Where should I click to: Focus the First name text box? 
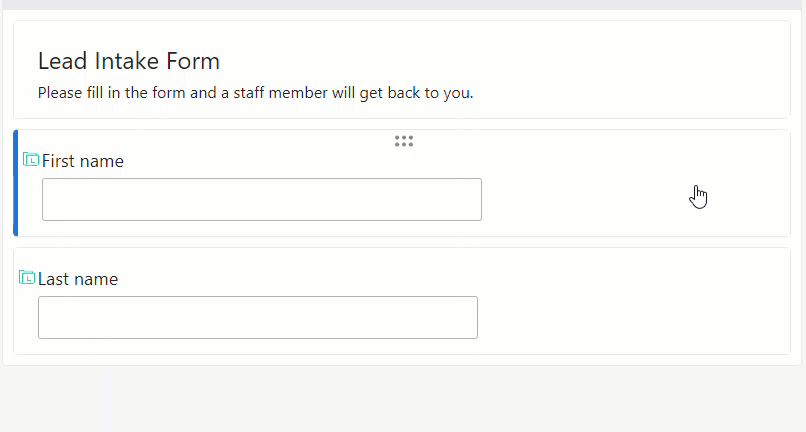click(x=262, y=200)
